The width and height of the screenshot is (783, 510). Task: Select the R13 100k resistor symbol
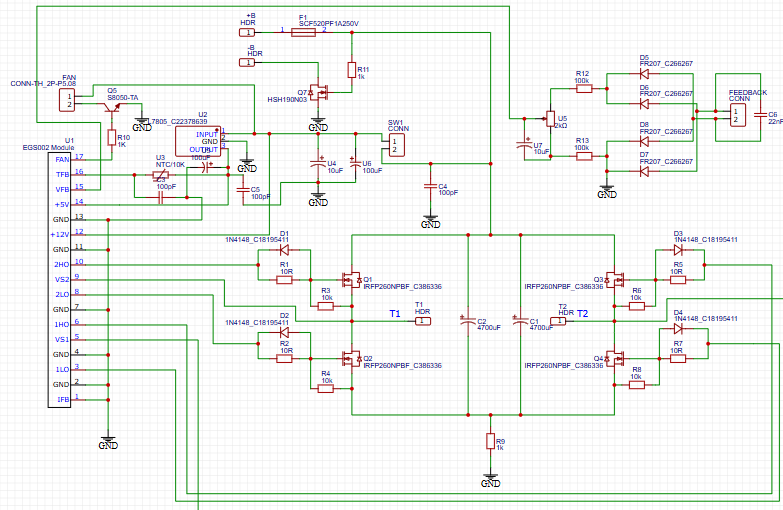584,156
